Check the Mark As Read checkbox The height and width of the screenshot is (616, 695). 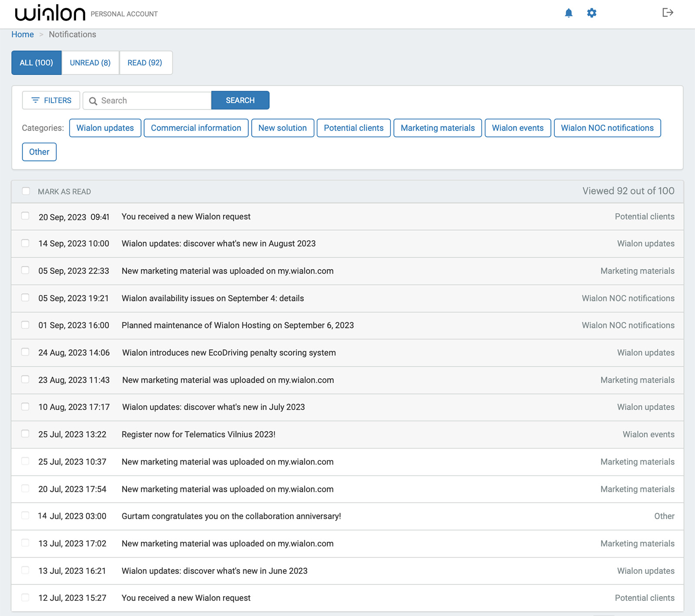tap(26, 191)
